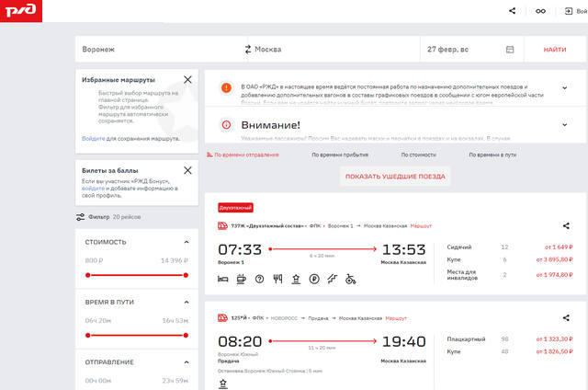Click the wheelchair accessibility icon
The image size is (588, 390).
tap(350, 279)
